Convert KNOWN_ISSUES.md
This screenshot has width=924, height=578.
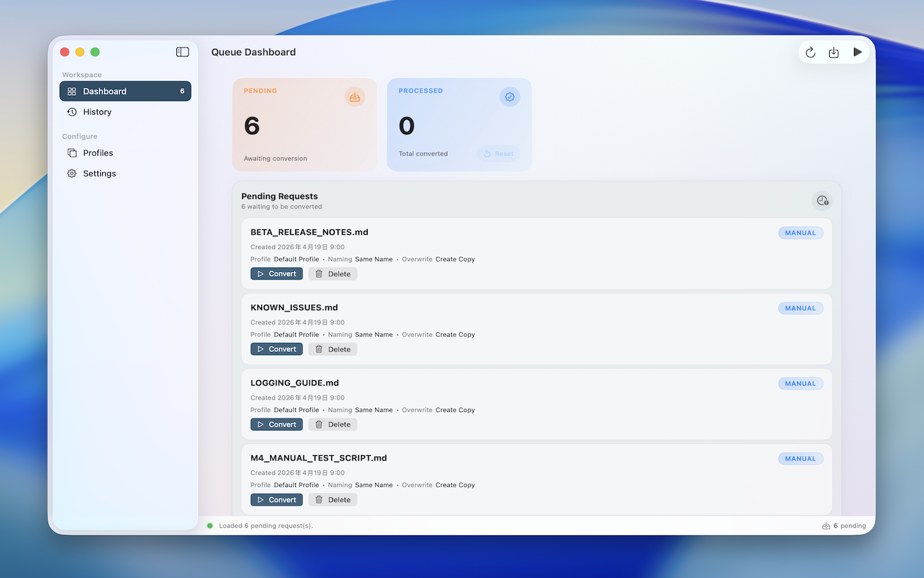[x=277, y=349]
